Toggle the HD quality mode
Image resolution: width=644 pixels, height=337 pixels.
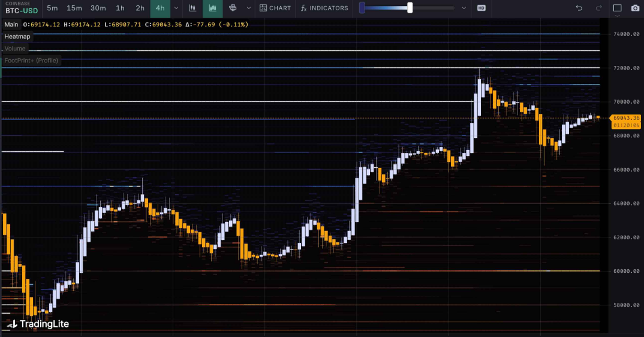tap(481, 8)
